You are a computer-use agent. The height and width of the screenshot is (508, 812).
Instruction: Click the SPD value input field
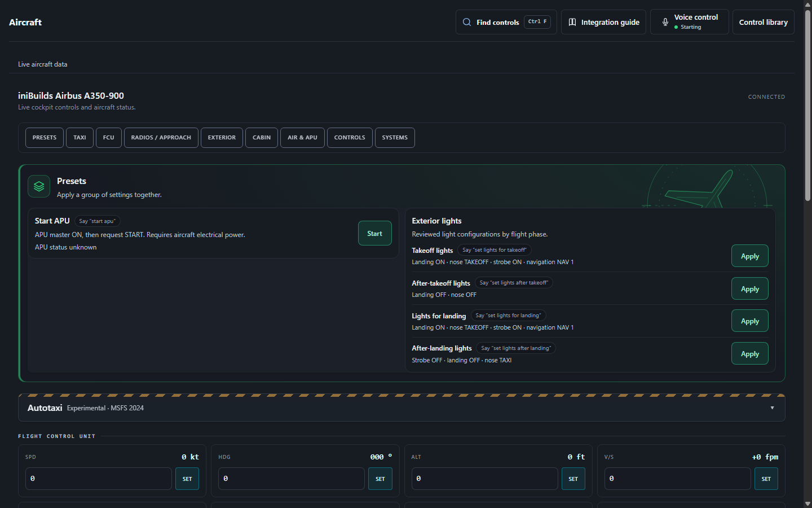(x=99, y=479)
